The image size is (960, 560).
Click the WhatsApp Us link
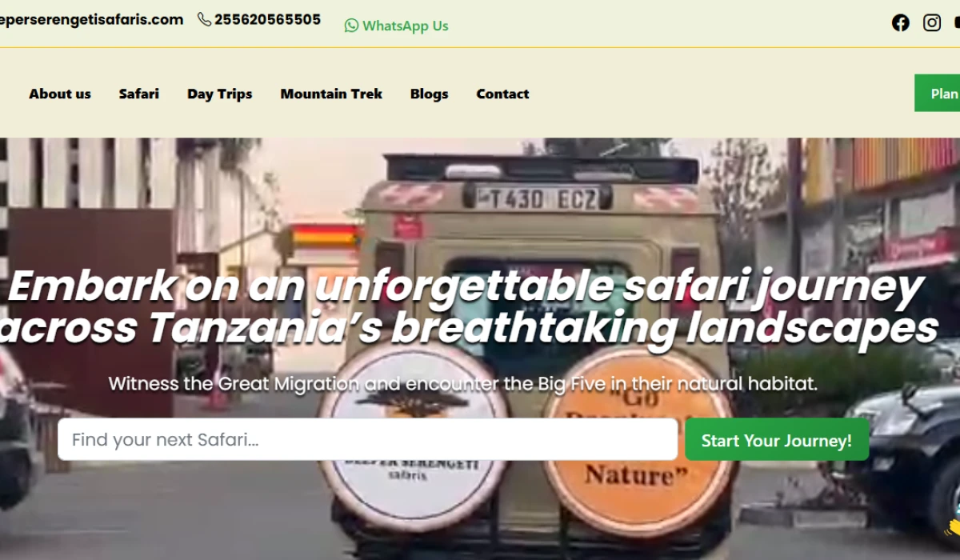point(397,26)
